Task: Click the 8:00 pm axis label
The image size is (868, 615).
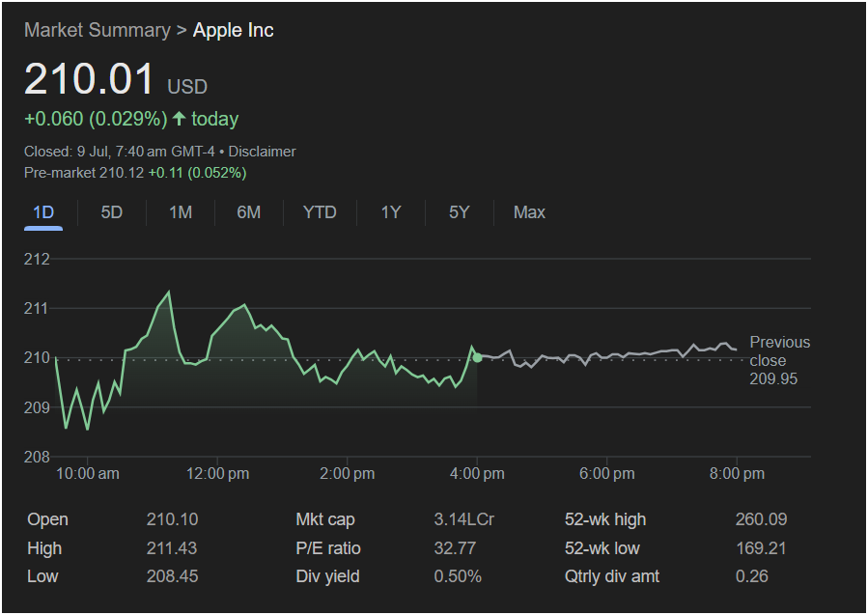Action: pyautogui.click(x=737, y=474)
